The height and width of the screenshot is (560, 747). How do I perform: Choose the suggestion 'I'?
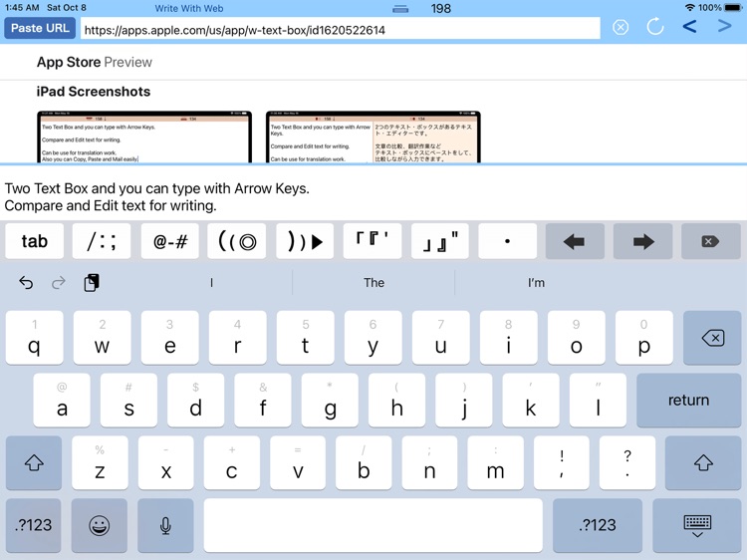tap(211, 283)
